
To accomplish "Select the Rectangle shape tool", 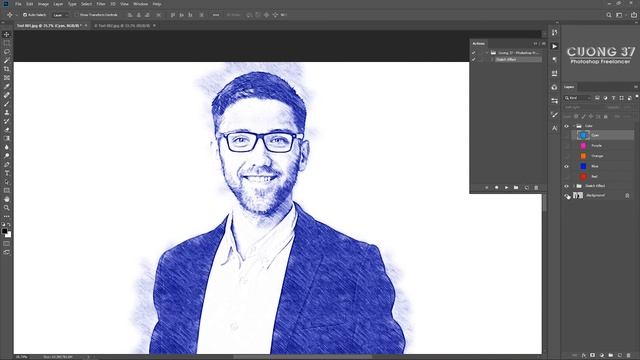I will pyautogui.click(x=7, y=190).
